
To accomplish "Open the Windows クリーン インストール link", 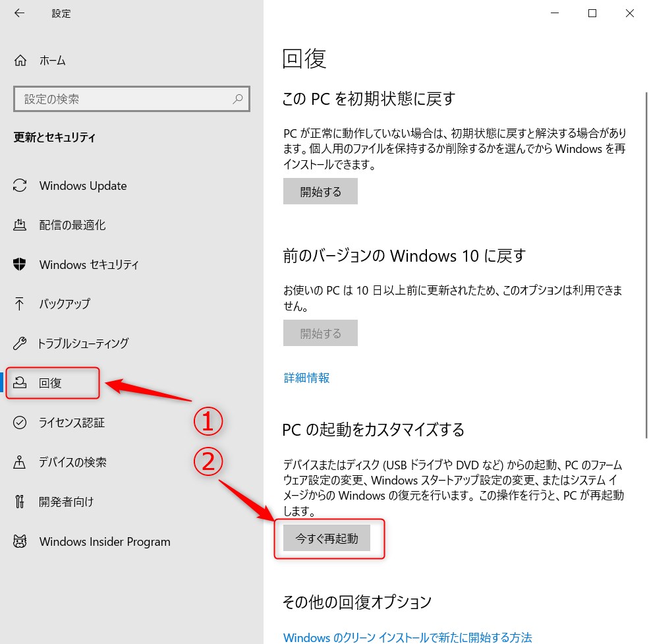I will pos(407,637).
